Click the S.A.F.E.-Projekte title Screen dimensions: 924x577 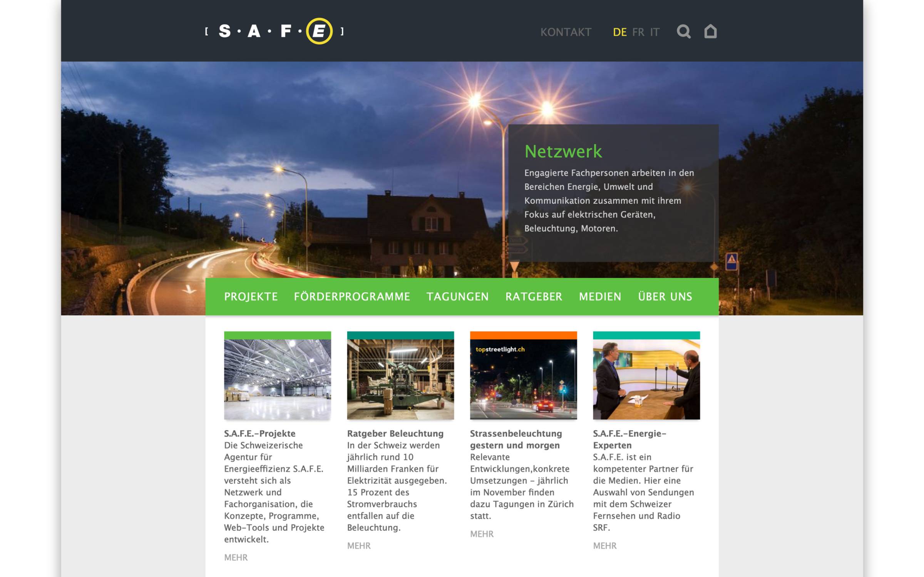click(259, 433)
